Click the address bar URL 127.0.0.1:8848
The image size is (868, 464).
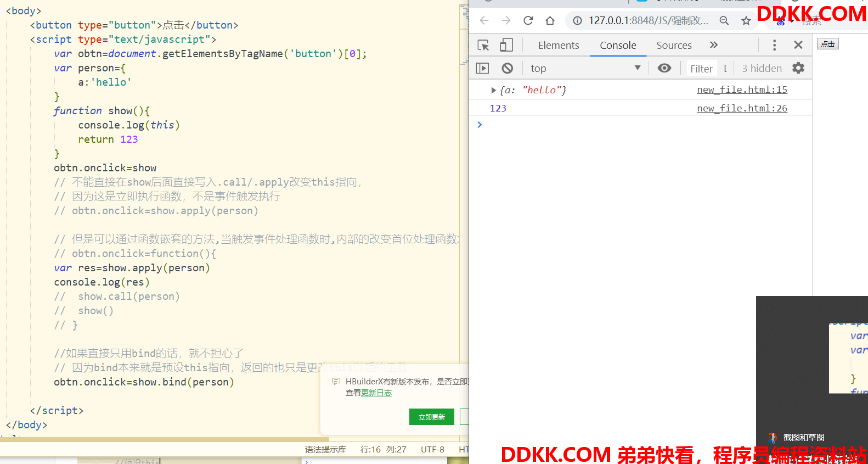648,21
